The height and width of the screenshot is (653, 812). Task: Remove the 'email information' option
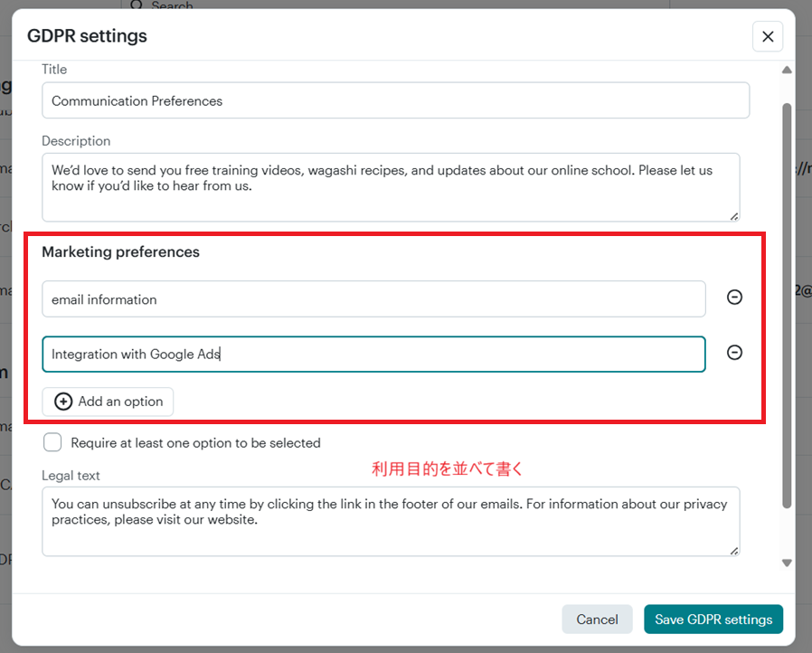point(735,297)
